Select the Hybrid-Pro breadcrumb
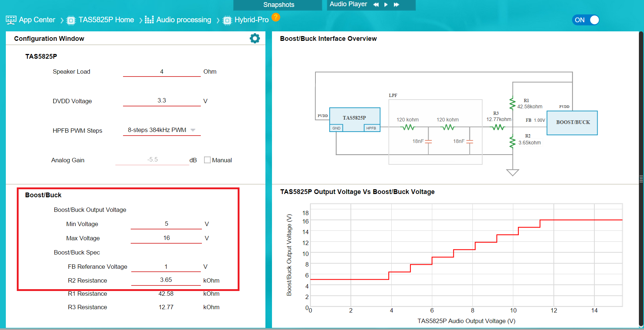Image resolution: width=644 pixels, height=330 pixels. click(252, 20)
